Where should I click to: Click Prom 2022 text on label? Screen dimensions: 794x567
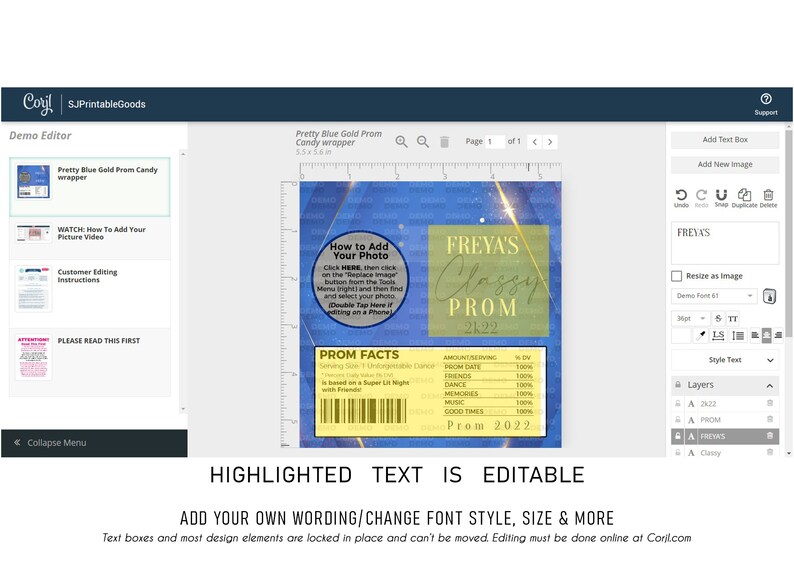[489, 426]
